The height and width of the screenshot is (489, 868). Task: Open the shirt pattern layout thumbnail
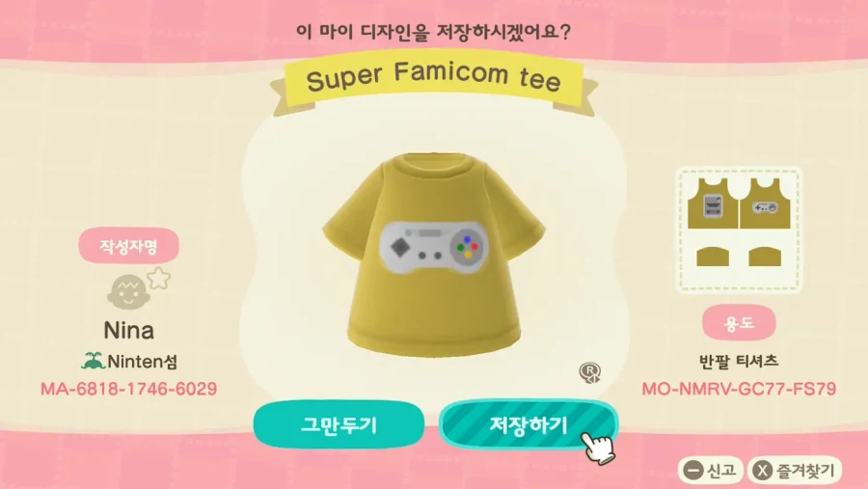[x=739, y=230]
